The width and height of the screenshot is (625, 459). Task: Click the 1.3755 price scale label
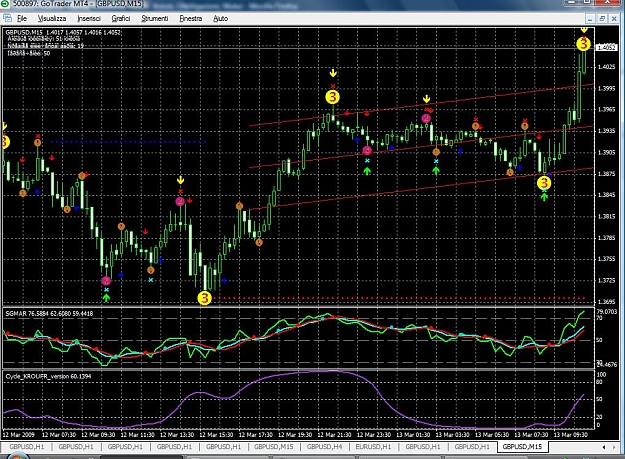(x=606, y=259)
